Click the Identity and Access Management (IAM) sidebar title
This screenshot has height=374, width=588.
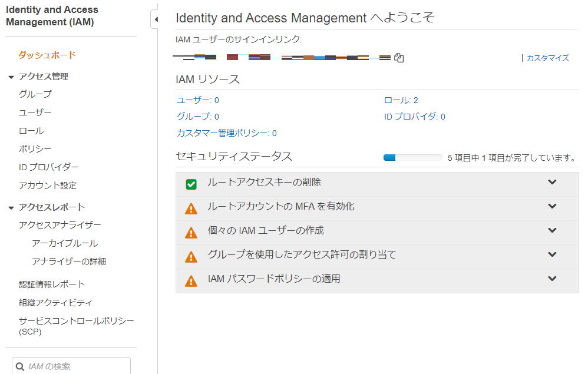(52, 16)
